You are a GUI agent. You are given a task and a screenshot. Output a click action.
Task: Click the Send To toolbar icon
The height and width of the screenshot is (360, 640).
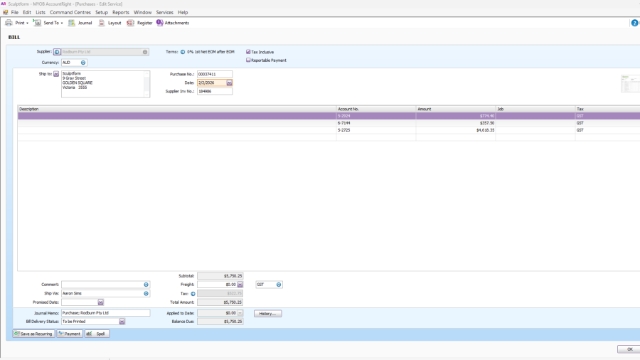tap(37, 23)
